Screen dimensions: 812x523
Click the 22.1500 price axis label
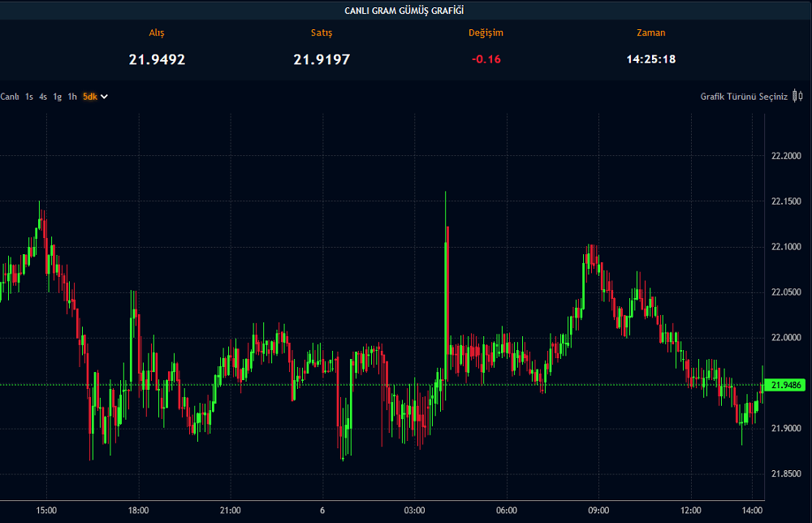pyautogui.click(x=785, y=201)
